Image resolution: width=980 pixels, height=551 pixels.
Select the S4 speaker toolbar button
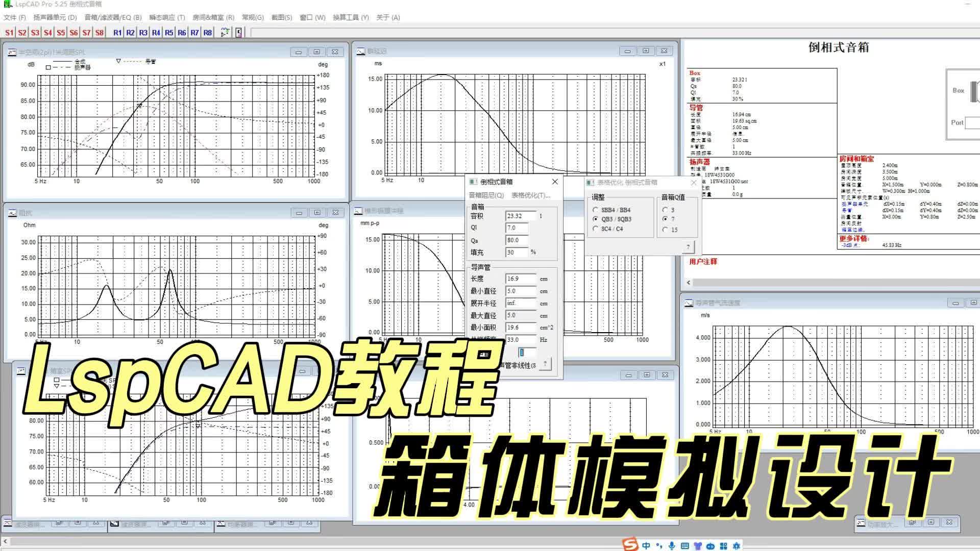(48, 33)
